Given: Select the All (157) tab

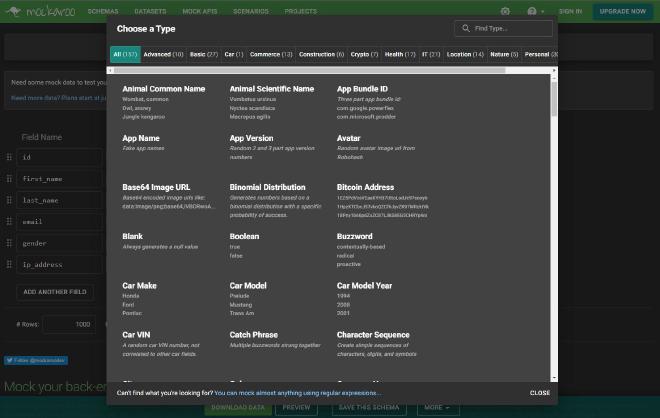Looking at the screenshot, I should (x=125, y=54).
